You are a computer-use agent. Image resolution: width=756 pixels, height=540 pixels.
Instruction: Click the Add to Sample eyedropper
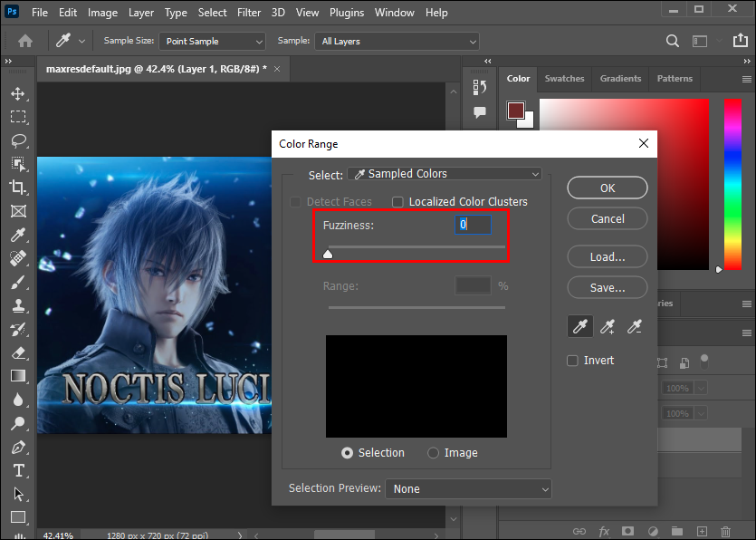pos(608,326)
